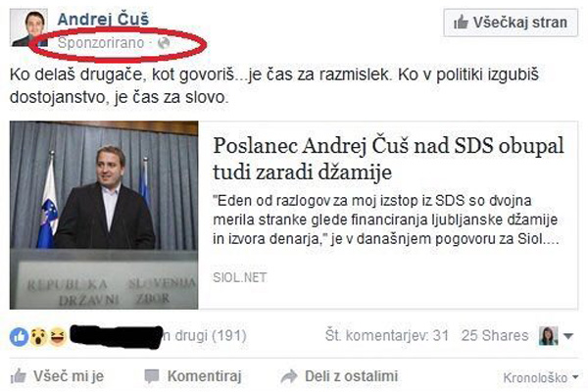588x392 pixels.
Task: Click the Wow reaction emoji icon
Action: pyautogui.click(x=38, y=336)
